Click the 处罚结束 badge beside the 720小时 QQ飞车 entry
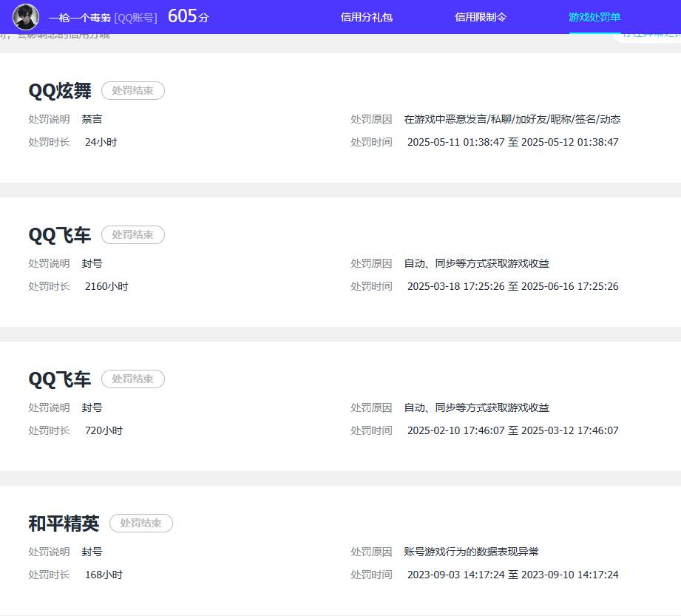Viewport: 681px width, 616px height. tap(133, 379)
